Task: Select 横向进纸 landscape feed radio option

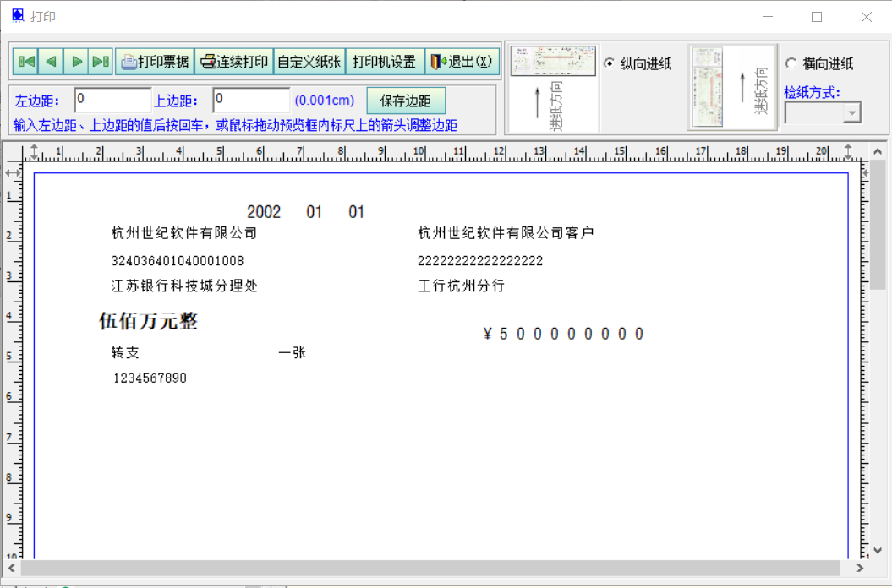Action: (791, 63)
